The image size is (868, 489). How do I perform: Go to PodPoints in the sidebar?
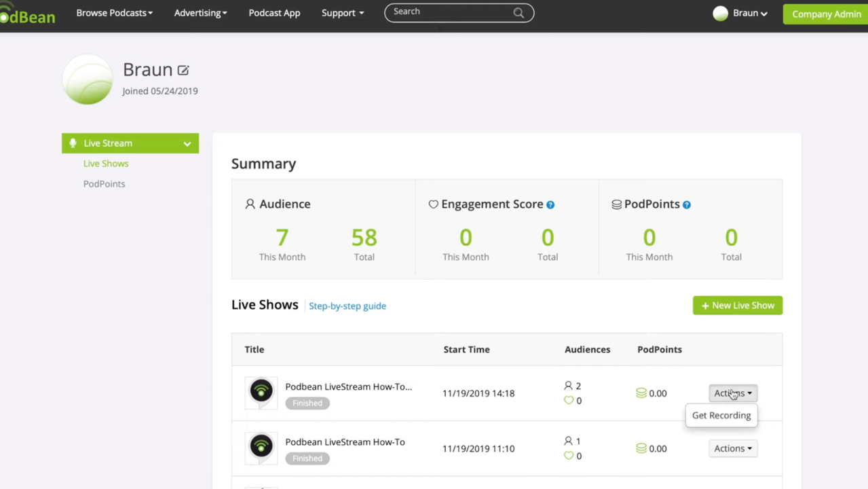104,184
